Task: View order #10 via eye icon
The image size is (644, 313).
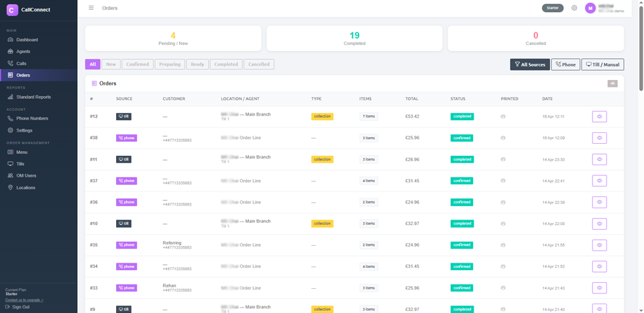Action: pyautogui.click(x=599, y=224)
